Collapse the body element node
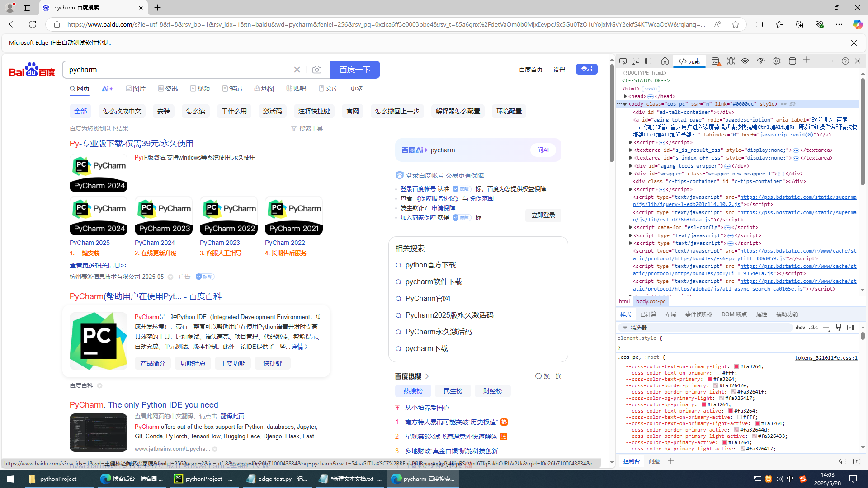868x488 pixels. point(625,104)
